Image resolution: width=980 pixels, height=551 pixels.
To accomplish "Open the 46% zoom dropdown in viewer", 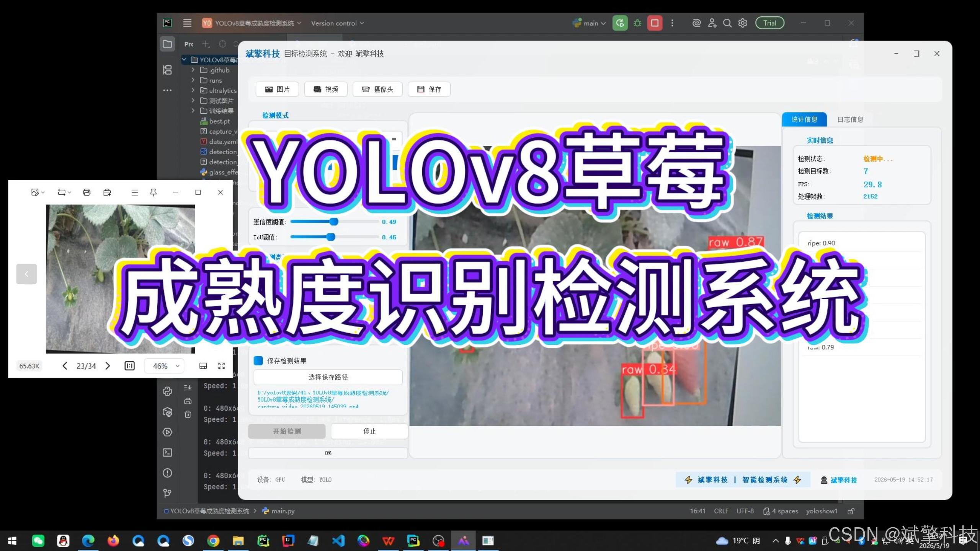I will click(165, 366).
